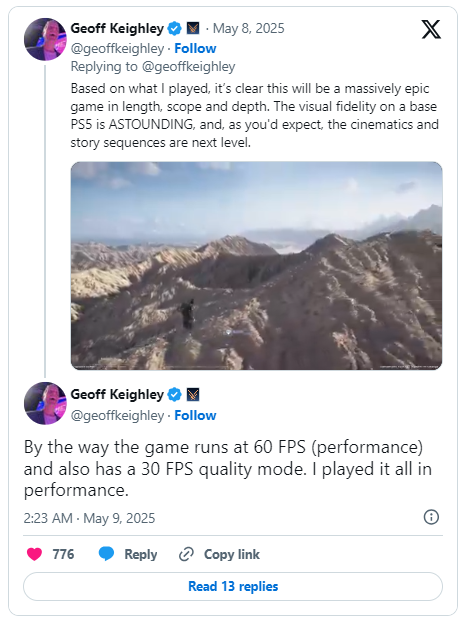Open the Replying to @geoffkeighley mention
The width and height of the screenshot is (467, 621).
188,67
